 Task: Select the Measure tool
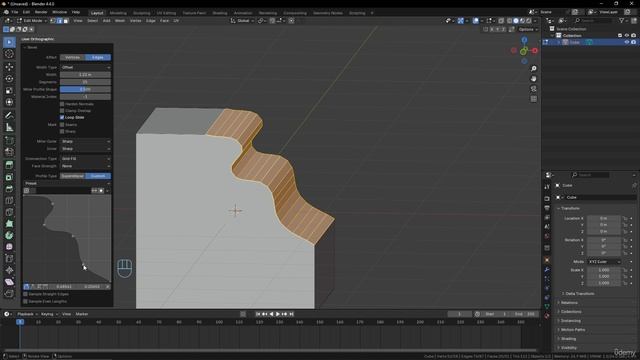tap(9, 127)
